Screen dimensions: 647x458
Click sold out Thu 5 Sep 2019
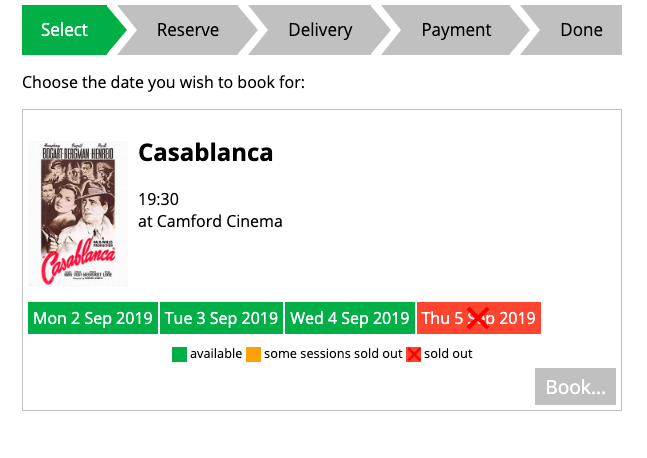click(479, 318)
